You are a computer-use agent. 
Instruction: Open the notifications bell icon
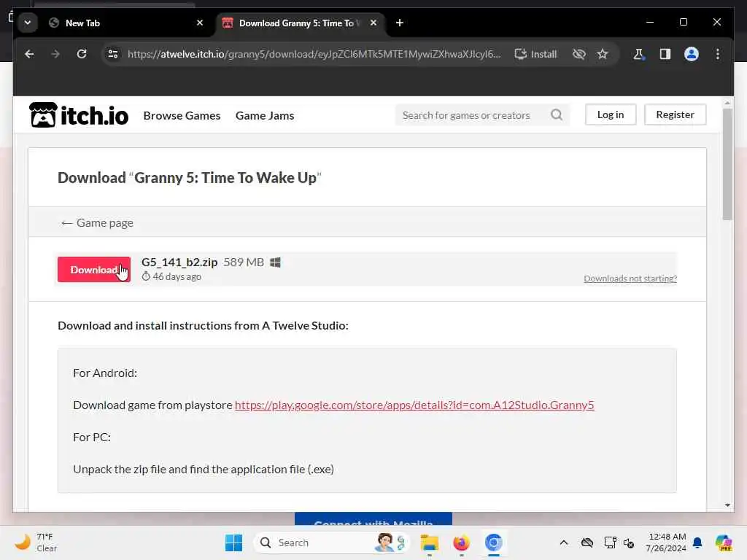[x=697, y=542]
